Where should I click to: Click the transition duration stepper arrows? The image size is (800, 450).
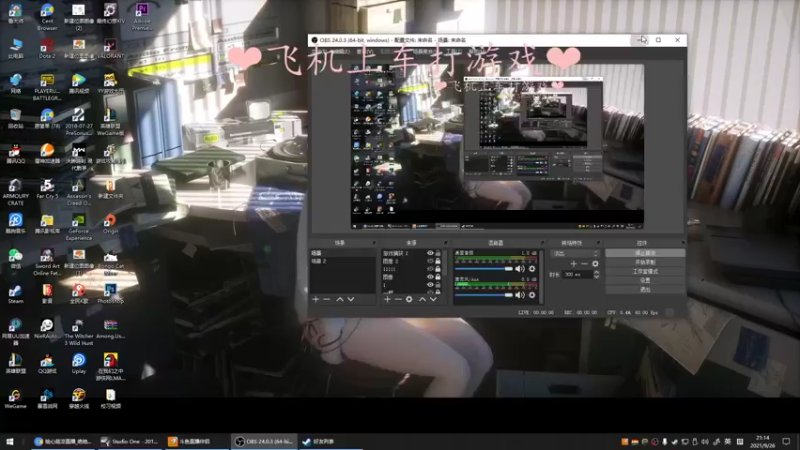coord(596,274)
